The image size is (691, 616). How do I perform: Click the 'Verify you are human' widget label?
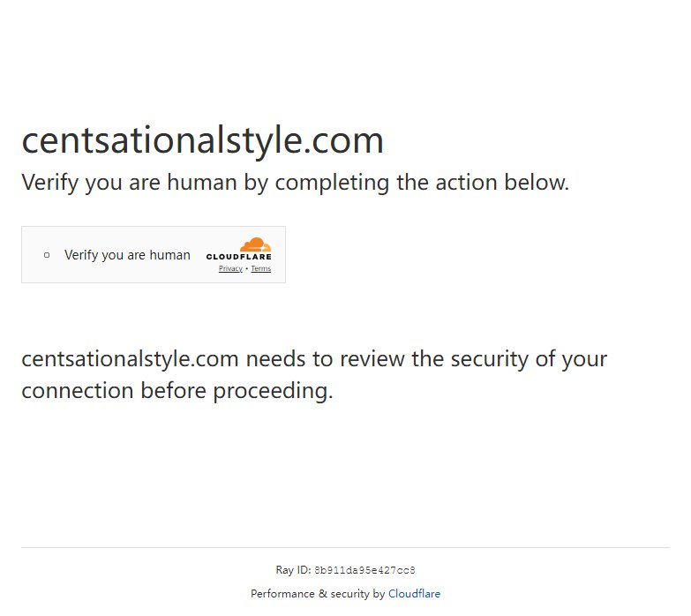click(127, 255)
